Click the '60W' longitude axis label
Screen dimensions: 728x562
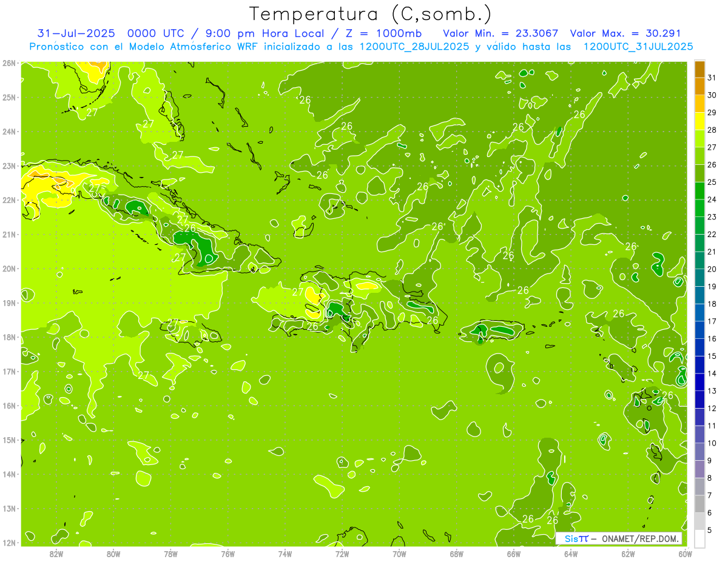686,554
